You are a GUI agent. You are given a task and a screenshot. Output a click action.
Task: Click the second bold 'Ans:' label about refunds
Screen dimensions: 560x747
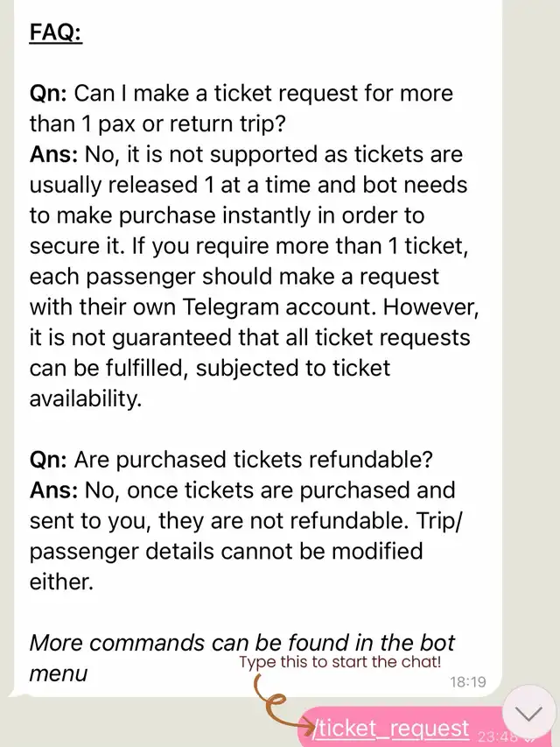[54, 490]
